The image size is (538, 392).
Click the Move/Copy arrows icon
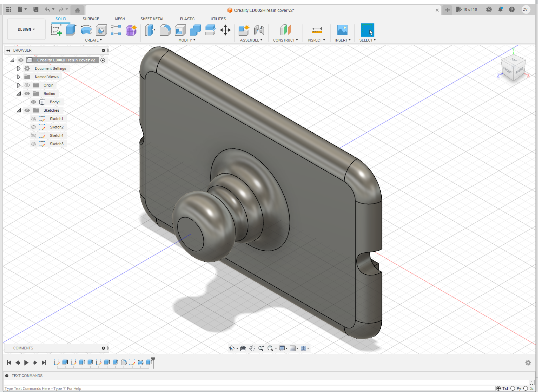coord(225,30)
